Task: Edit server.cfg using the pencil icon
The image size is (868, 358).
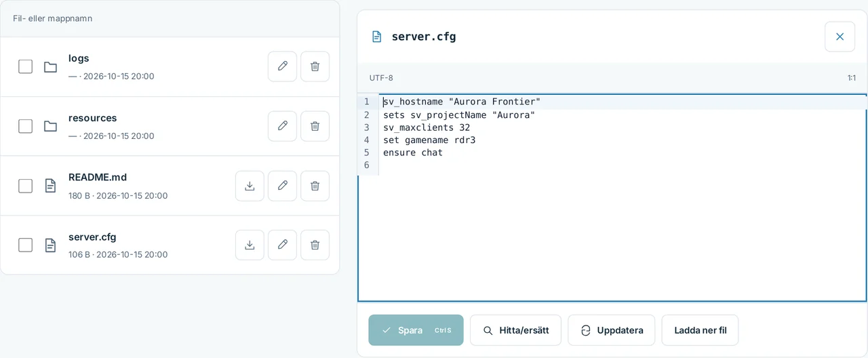Action: click(x=282, y=245)
